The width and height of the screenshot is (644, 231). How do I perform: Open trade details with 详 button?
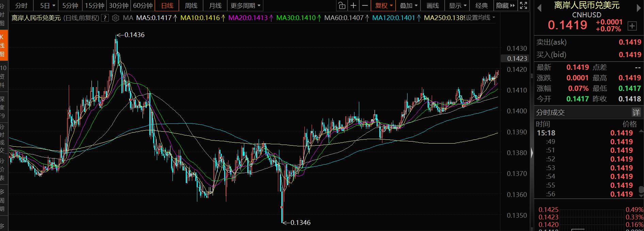click(x=636, y=112)
